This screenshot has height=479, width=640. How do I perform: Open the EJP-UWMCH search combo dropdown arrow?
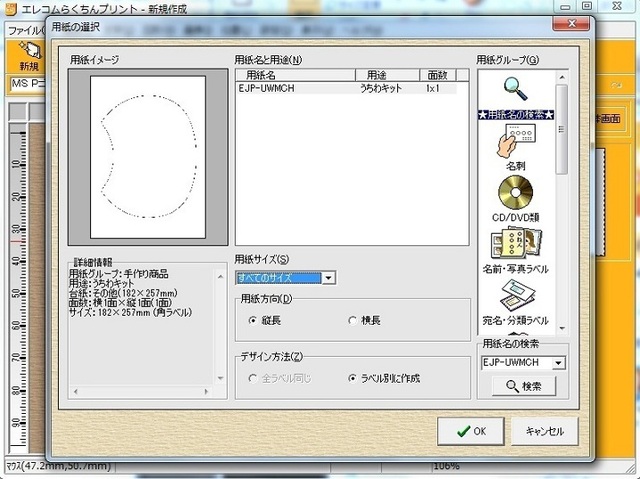(558, 363)
